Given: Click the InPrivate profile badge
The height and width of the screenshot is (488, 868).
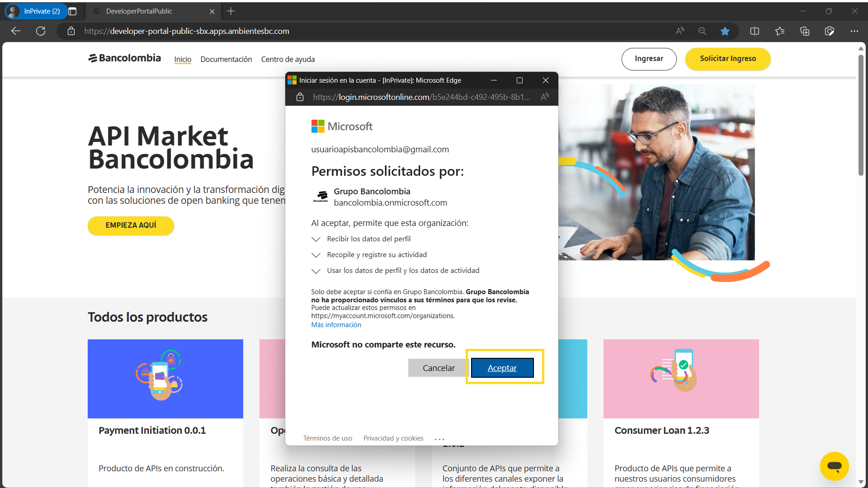Looking at the screenshot, I should [x=36, y=11].
